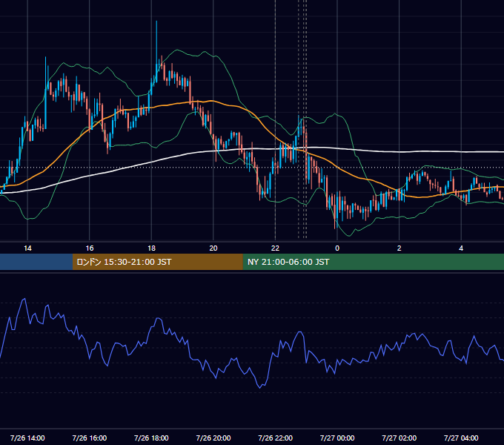This screenshot has width=504, height=445.
Task: Click the 14 hour axis label
Action: (27, 248)
